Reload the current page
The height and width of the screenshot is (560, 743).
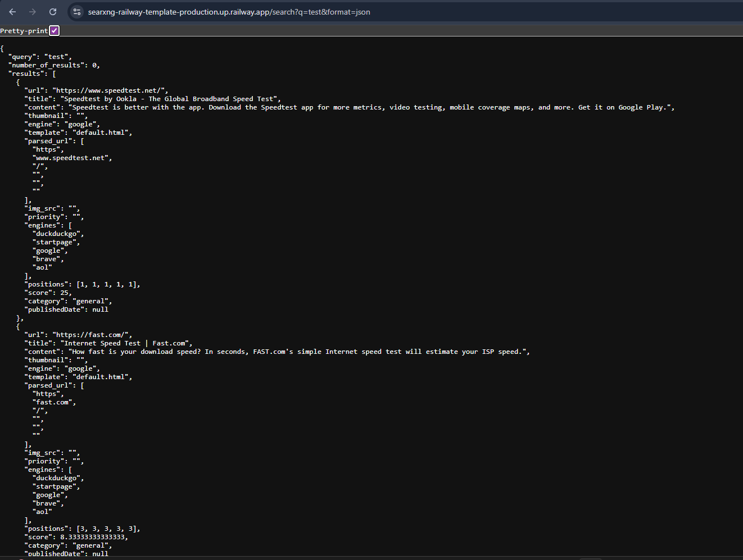point(52,12)
